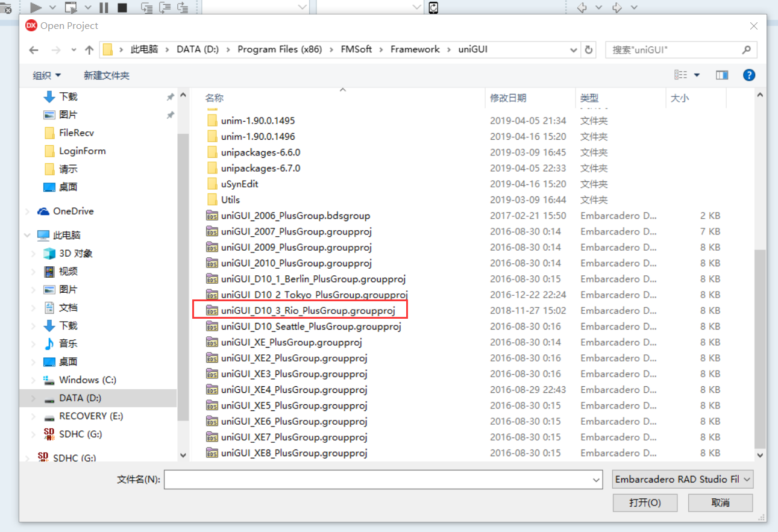778x532 pixels.
Task: Click the Back navigation arrow in the dialog
Action: click(x=34, y=49)
